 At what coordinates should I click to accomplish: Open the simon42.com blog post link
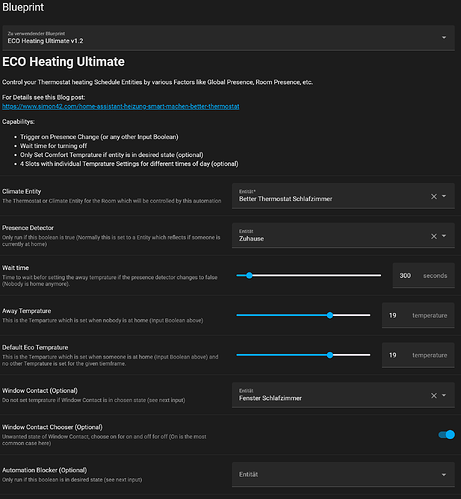click(x=121, y=106)
